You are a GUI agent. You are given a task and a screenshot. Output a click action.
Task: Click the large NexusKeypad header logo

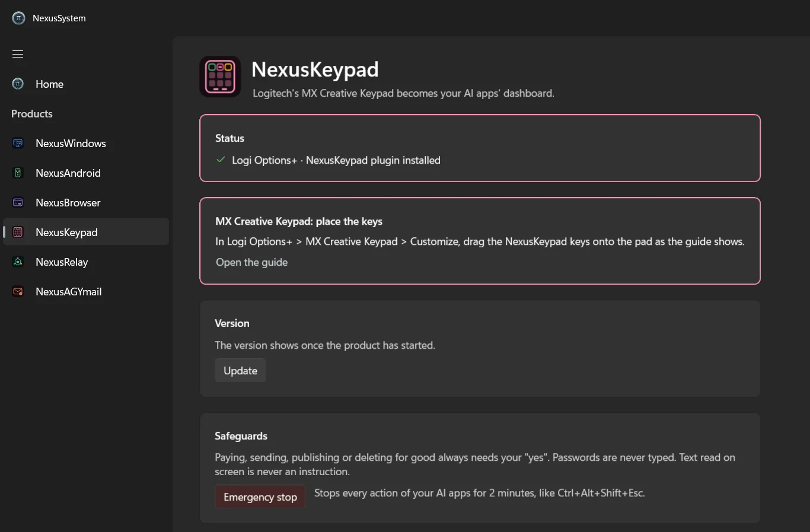[220, 77]
